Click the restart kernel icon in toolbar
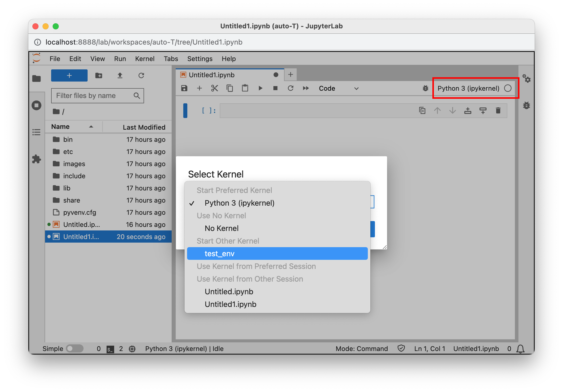The width and height of the screenshot is (563, 392). tap(291, 88)
